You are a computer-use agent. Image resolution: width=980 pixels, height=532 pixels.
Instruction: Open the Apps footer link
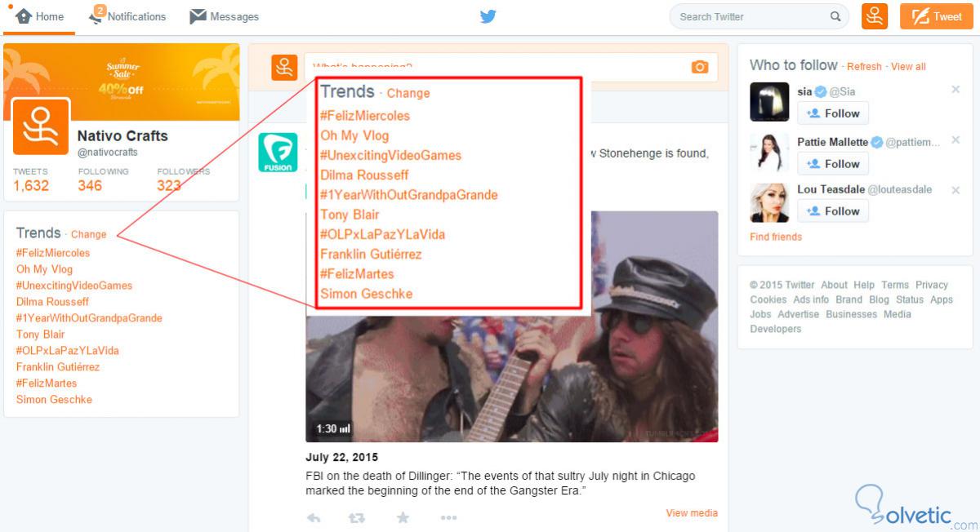(942, 300)
